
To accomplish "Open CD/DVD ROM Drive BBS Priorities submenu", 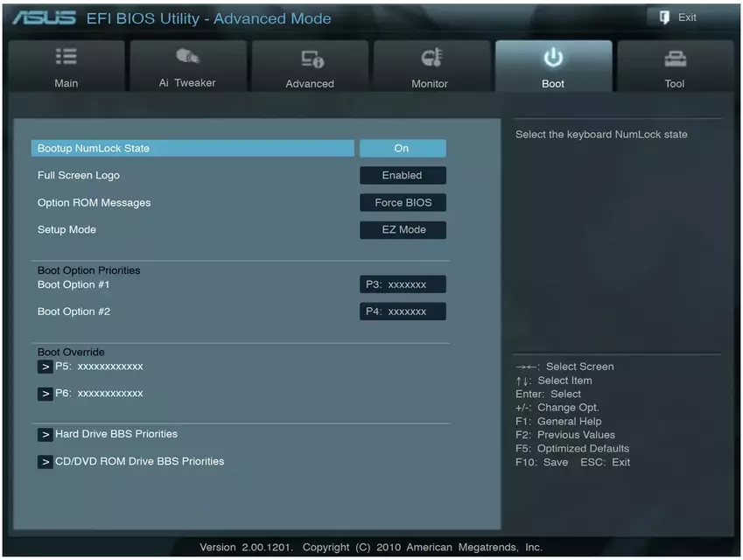I will point(140,461).
